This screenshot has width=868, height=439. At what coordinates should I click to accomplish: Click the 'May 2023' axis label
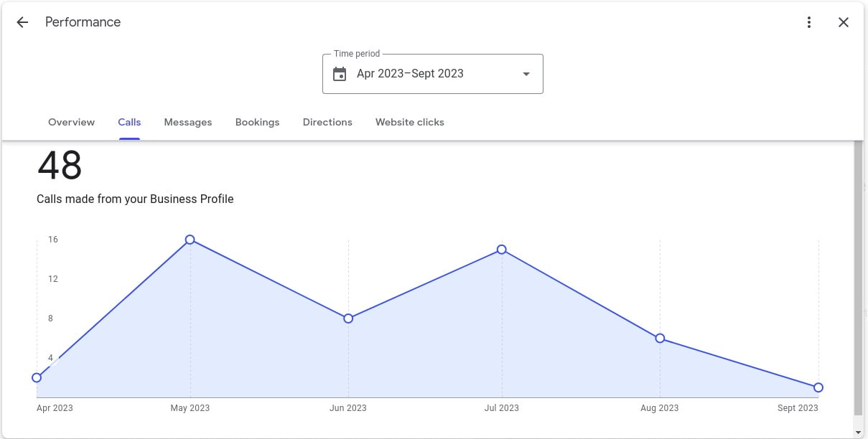(190, 408)
